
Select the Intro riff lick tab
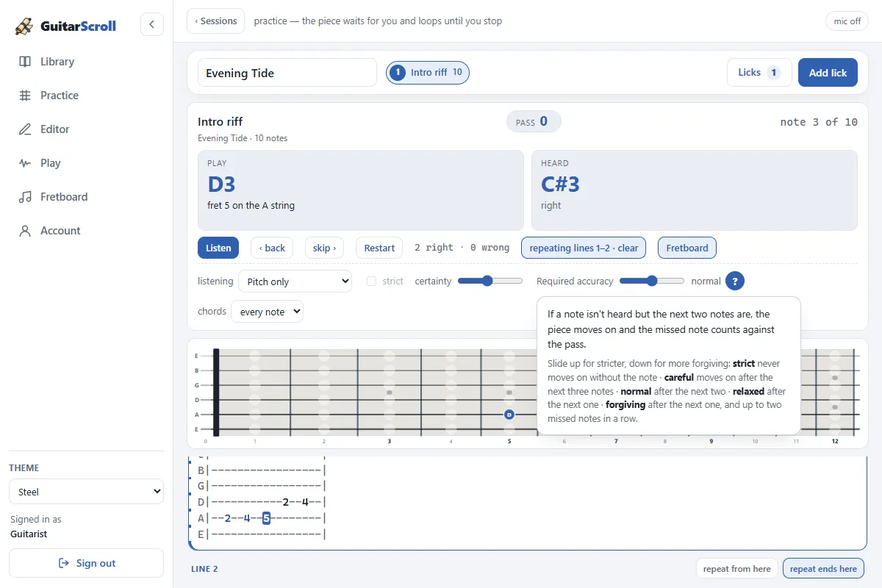point(428,72)
